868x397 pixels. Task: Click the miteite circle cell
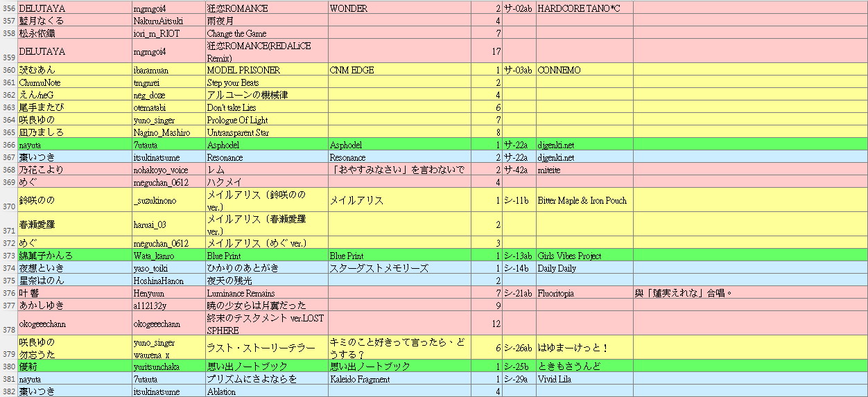click(x=584, y=170)
